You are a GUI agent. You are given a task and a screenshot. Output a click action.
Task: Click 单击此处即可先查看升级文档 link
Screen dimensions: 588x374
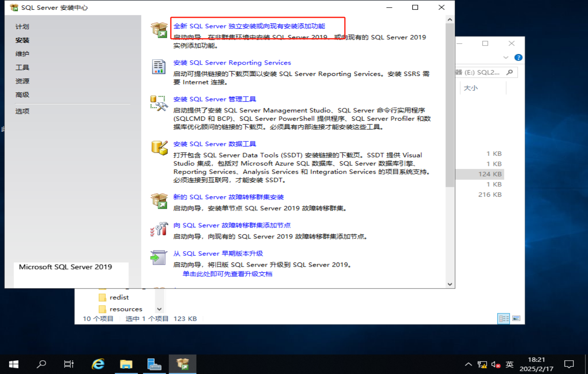pos(228,274)
